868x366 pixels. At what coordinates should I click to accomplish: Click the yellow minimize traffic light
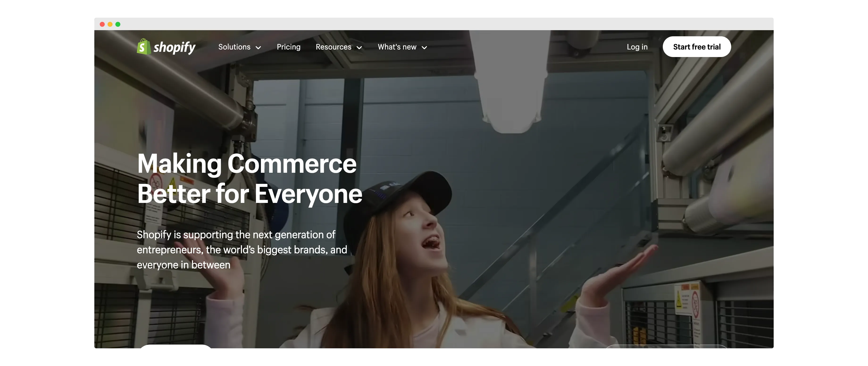[110, 24]
